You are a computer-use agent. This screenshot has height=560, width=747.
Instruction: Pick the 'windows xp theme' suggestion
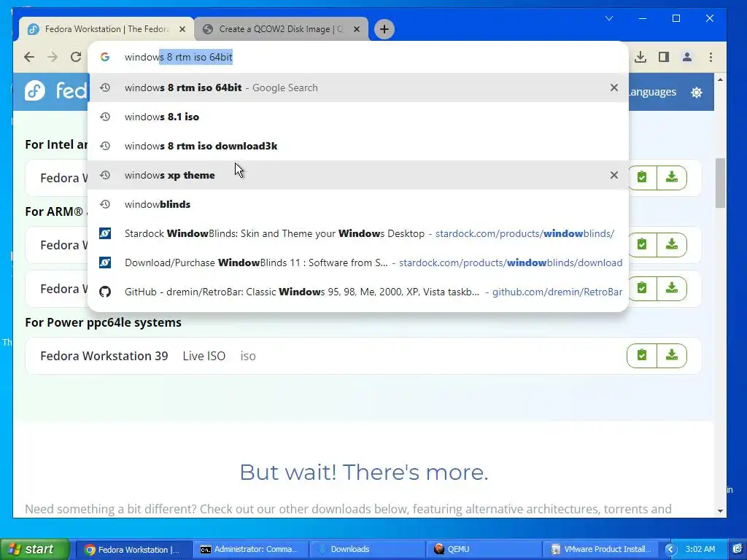pyautogui.click(x=358, y=175)
